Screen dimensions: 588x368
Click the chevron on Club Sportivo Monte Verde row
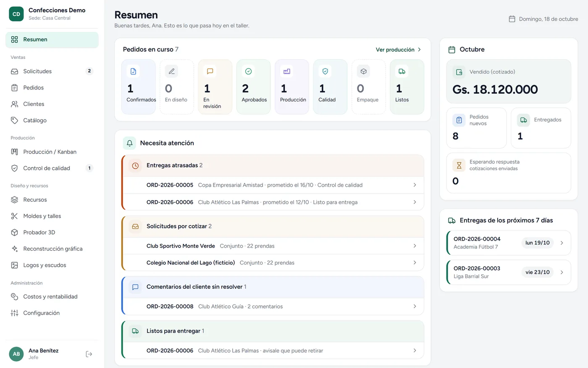tap(415, 246)
